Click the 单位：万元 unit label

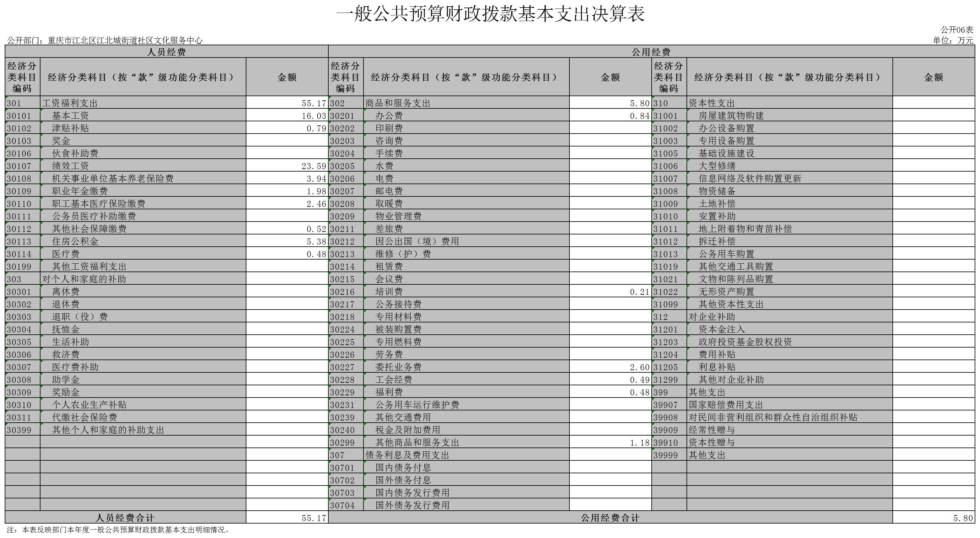pos(955,39)
